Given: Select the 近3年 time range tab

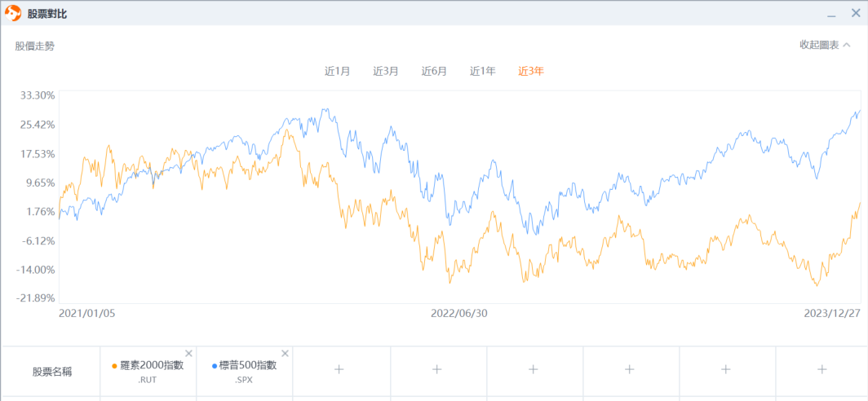Looking at the screenshot, I should click(x=531, y=71).
